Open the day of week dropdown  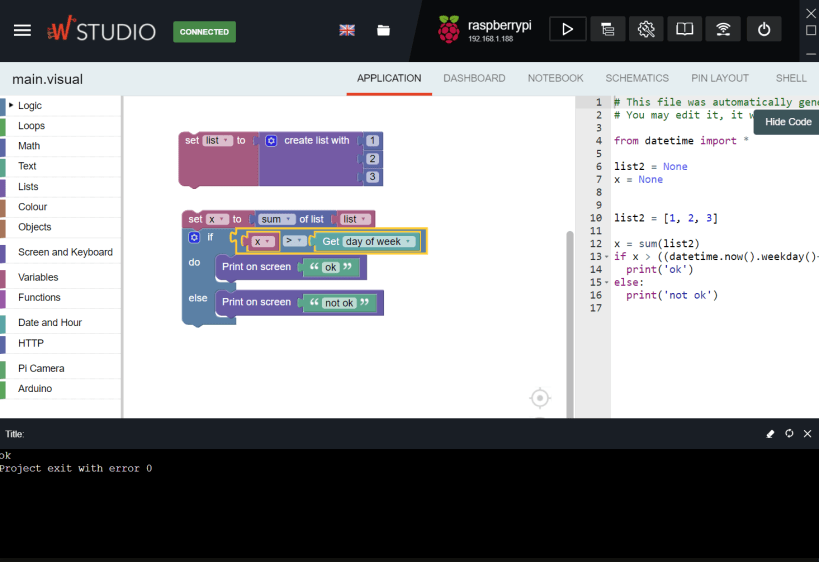pos(380,241)
